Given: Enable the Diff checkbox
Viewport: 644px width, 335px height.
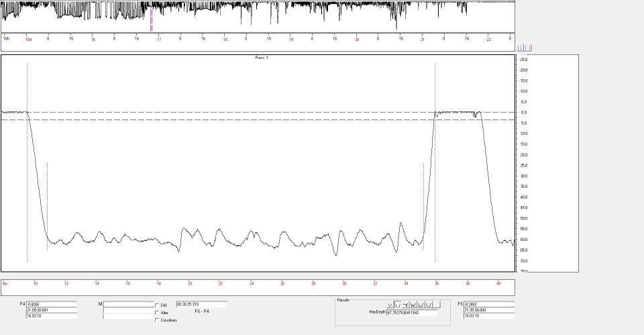Looking at the screenshot, I should coord(157,305).
